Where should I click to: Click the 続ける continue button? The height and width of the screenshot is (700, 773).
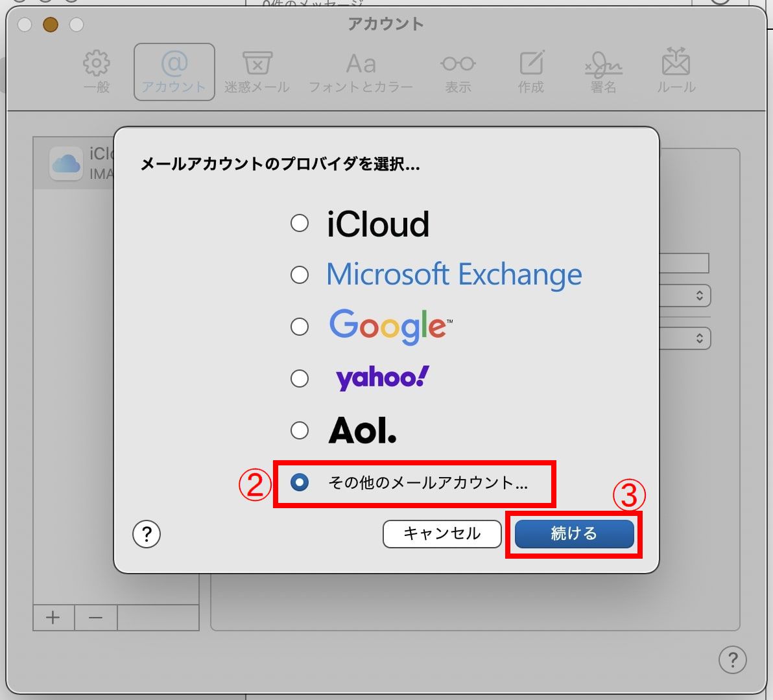pyautogui.click(x=575, y=533)
